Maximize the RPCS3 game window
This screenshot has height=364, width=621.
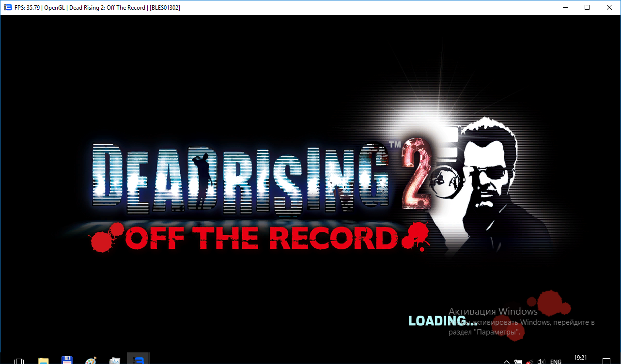coord(587,7)
